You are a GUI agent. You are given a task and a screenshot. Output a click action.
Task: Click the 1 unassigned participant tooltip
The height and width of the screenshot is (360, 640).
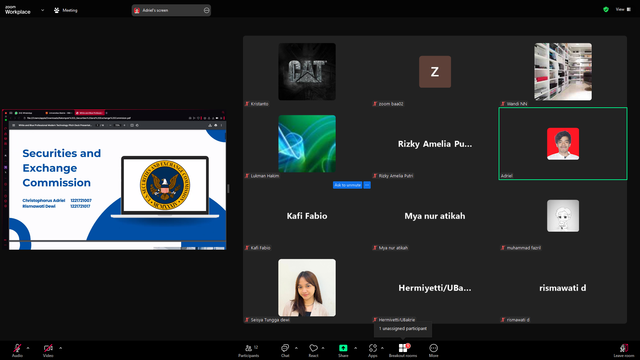click(403, 329)
